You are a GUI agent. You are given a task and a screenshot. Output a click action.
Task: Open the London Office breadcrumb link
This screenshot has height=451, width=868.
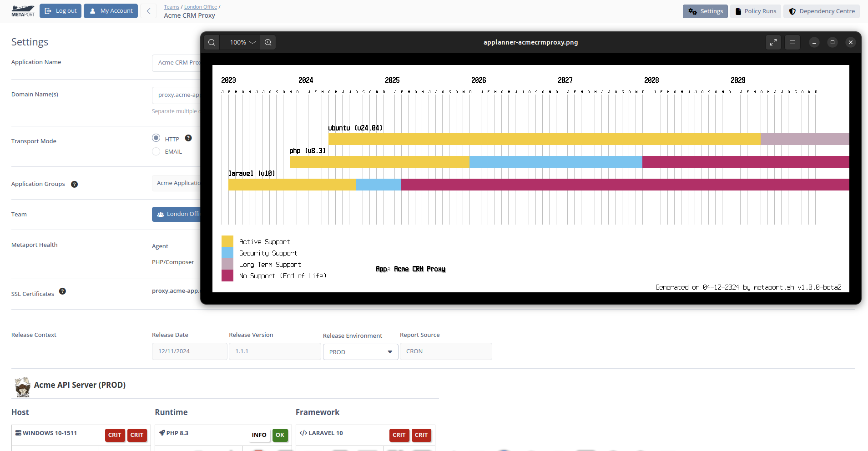pos(201,7)
